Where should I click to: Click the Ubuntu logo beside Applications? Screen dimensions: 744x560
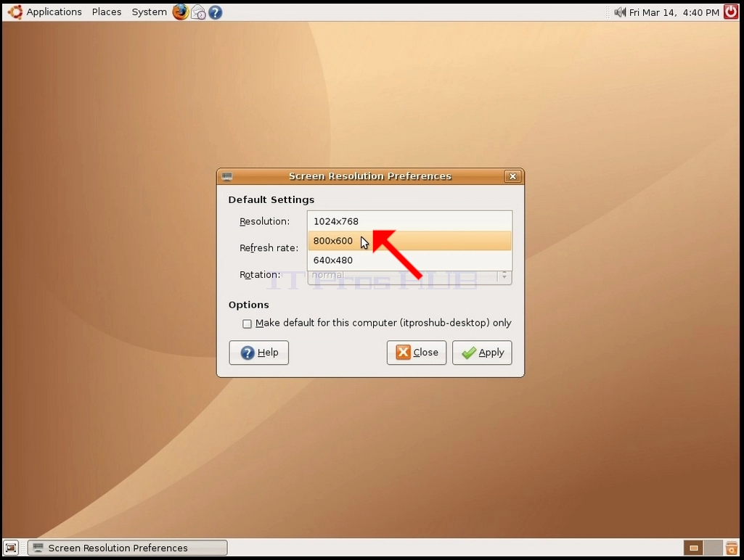15,12
